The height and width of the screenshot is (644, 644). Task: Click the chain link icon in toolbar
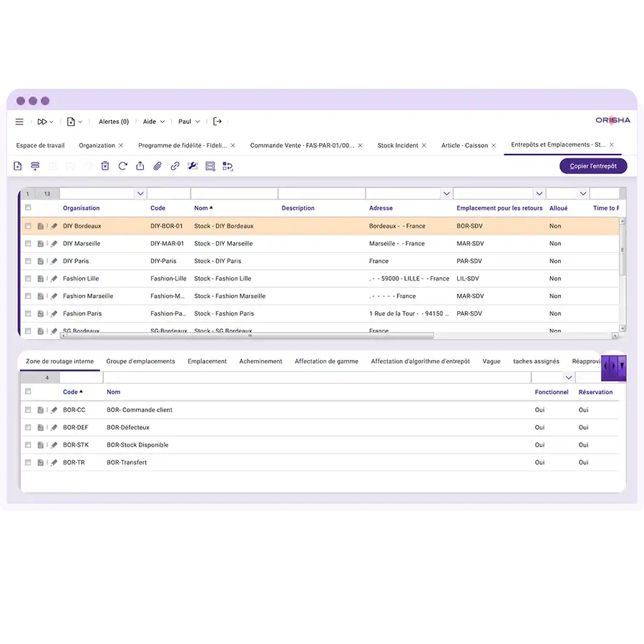coord(175,166)
